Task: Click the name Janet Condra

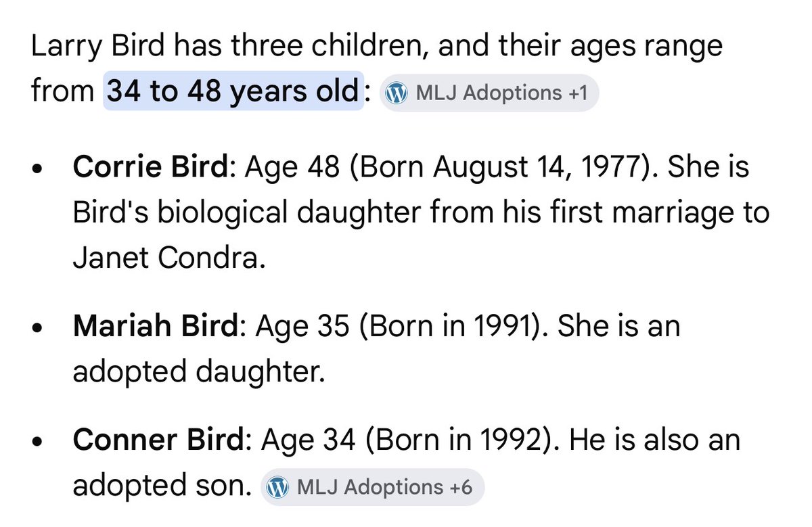Action: pyautogui.click(x=166, y=258)
